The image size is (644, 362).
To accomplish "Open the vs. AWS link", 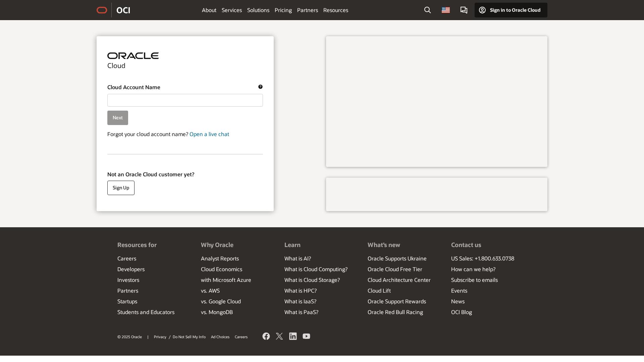I will [210, 291].
